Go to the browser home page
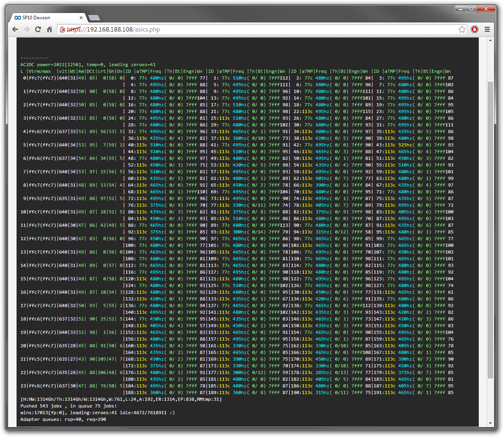The width and height of the screenshot is (504, 437). (49, 29)
